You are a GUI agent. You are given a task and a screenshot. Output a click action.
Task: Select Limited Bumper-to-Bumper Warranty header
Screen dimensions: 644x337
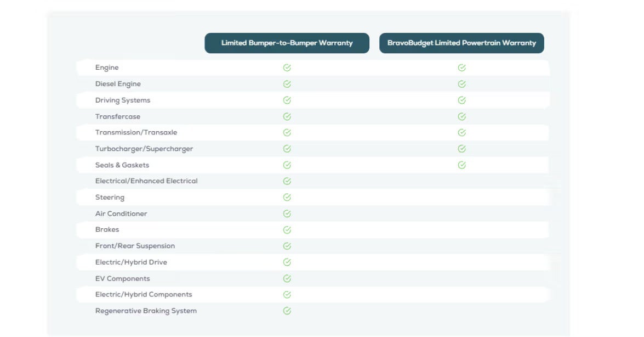pyautogui.click(x=287, y=43)
